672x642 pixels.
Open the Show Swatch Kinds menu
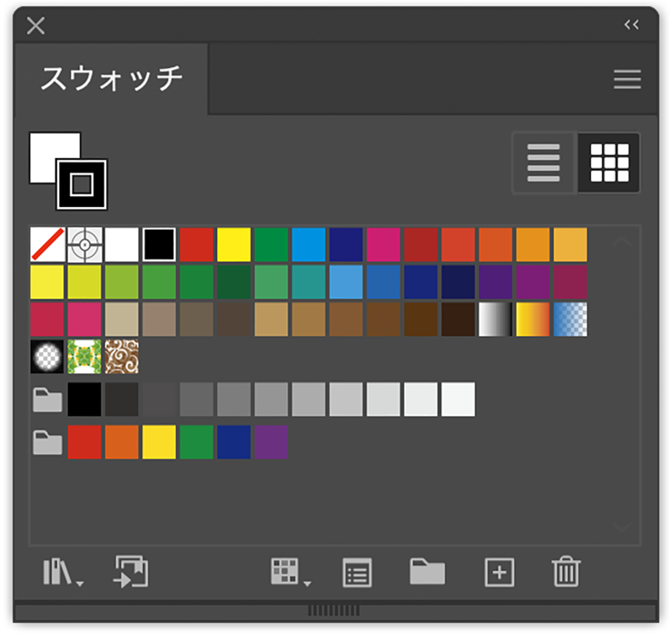[x=288, y=572]
